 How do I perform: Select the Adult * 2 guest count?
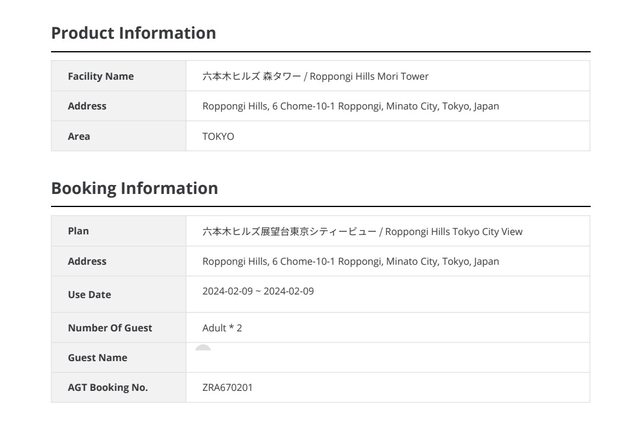[222, 328]
